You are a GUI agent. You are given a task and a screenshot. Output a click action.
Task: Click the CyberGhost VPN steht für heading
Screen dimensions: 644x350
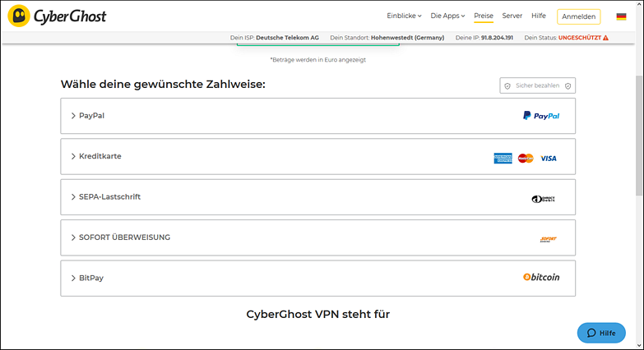318,315
